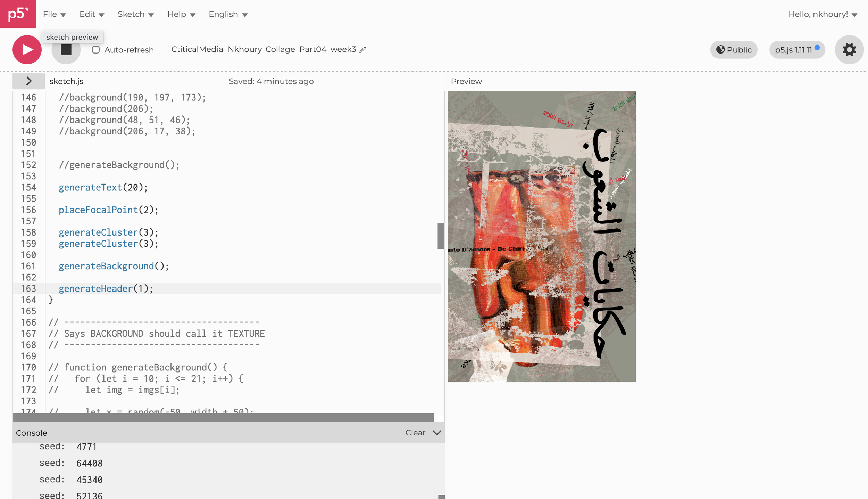Enable the Auto-refresh checkbox

click(96, 50)
